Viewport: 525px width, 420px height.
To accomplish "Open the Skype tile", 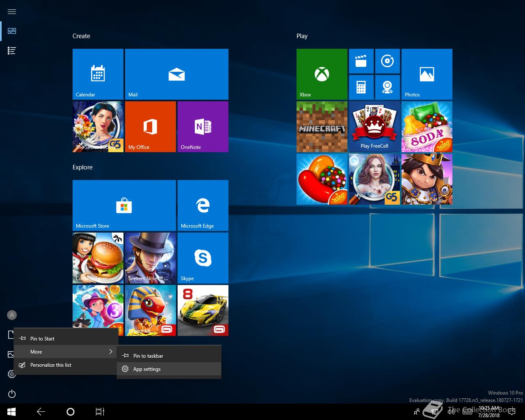I will pyautogui.click(x=203, y=258).
